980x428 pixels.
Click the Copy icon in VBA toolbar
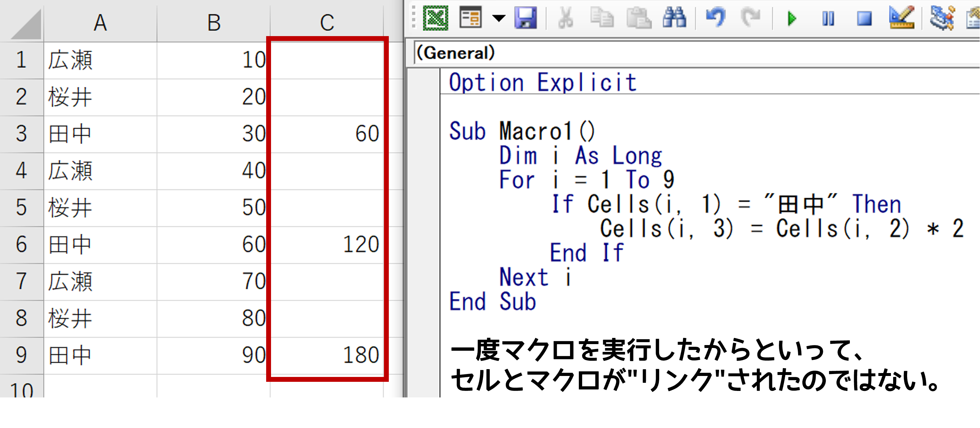[602, 18]
